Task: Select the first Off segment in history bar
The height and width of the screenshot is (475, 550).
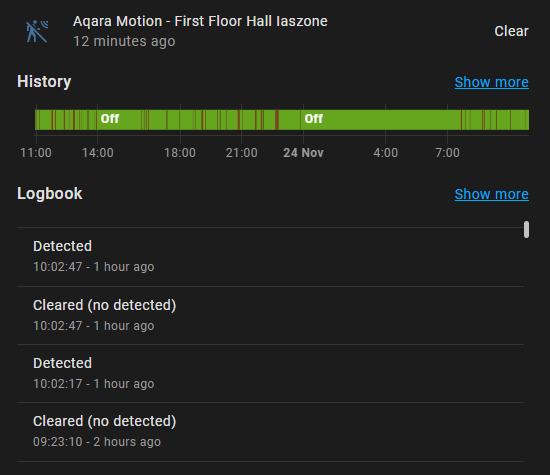Action: point(110,119)
